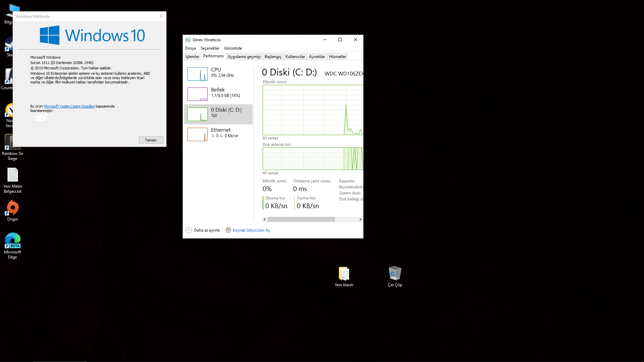Select the Yeni klasör folder icon
This screenshot has height=362, width=644.
[344, 274]
